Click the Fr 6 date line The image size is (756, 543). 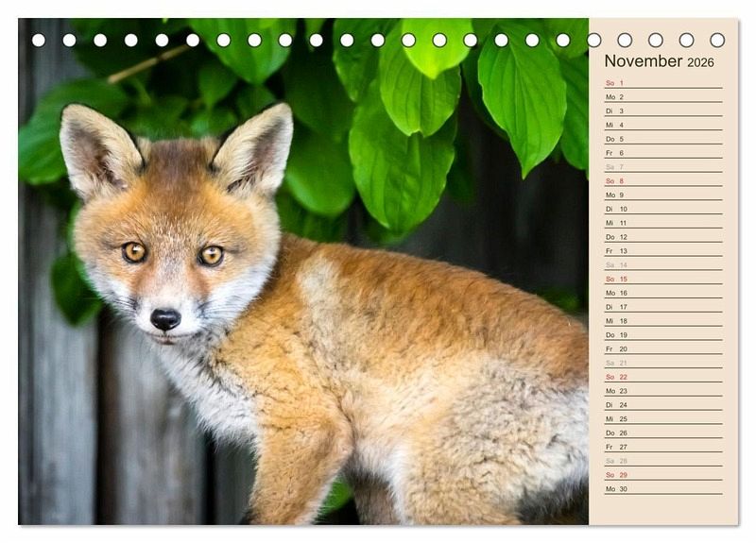click(662, 153)
